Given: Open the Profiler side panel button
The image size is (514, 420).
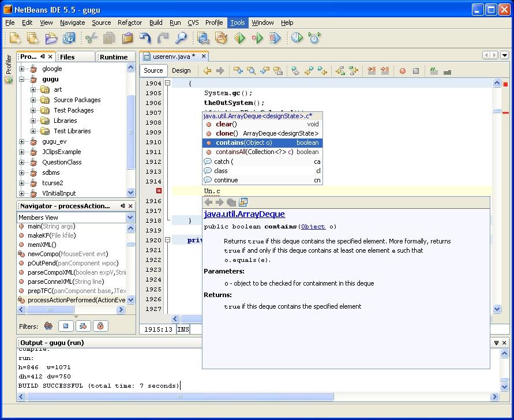Looking at the screenshot, I should click(9, 68).
